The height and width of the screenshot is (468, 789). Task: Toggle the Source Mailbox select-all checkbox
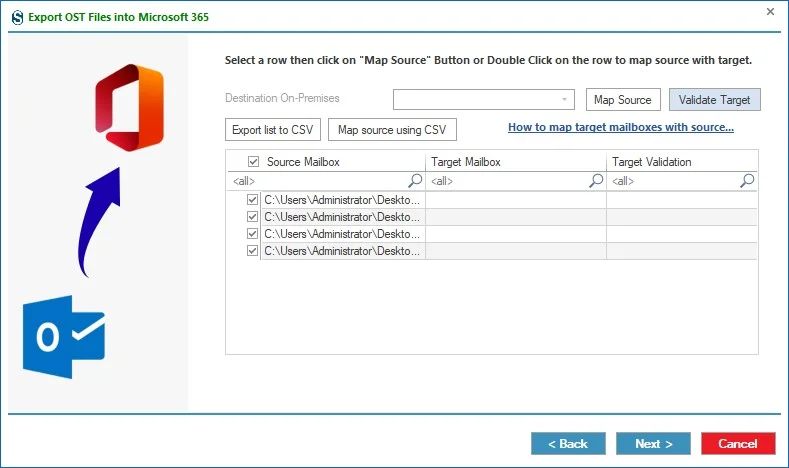tap(253, 162)
